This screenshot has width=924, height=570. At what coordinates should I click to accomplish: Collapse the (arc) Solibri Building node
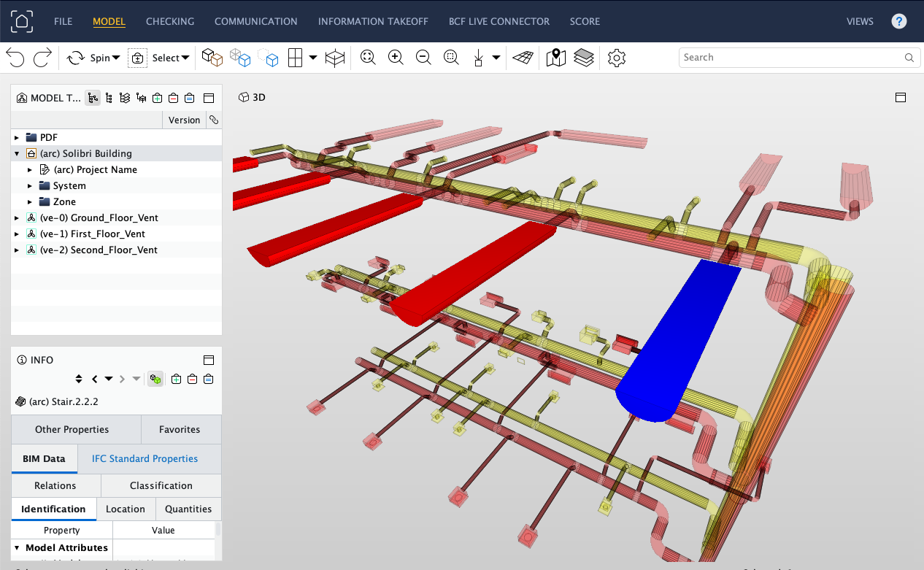(x=17, y=154)
